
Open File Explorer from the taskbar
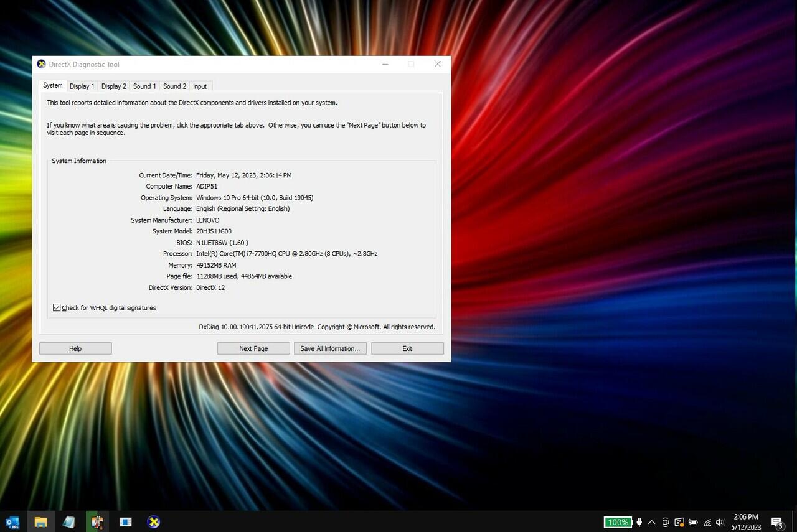tap(40, 522)
